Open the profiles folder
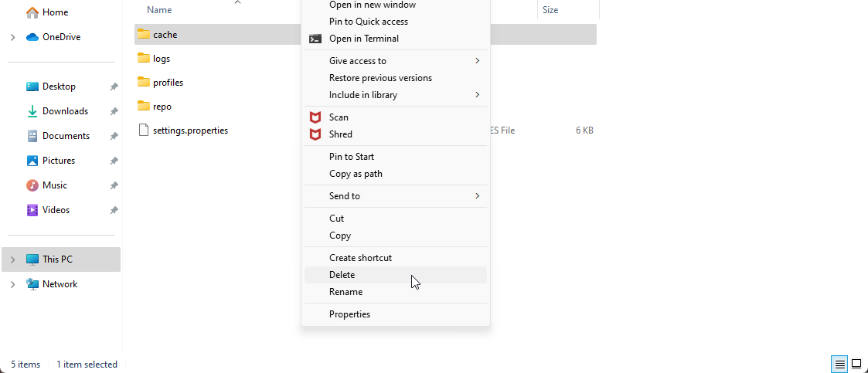The width and height of the screenshot is (868, 373). click(168, 83)
